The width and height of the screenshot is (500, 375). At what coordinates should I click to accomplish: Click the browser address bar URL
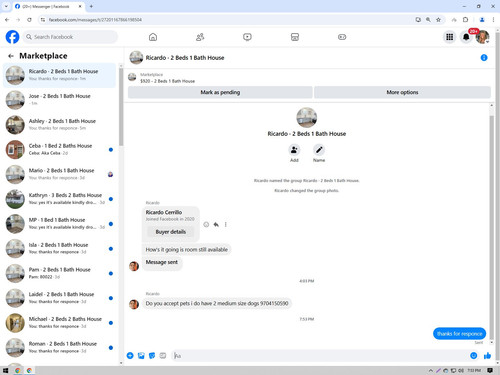tap(95, 20)
